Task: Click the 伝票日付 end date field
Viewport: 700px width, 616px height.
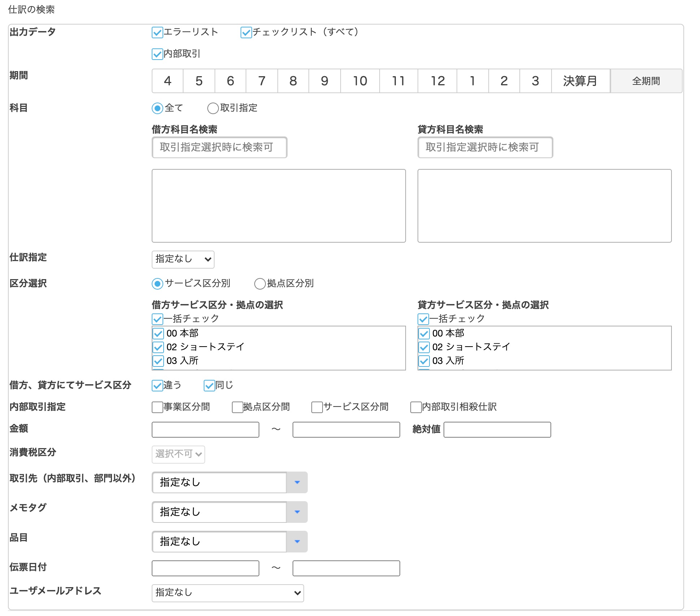Action: pyautogui.click(x=346, y=568)
